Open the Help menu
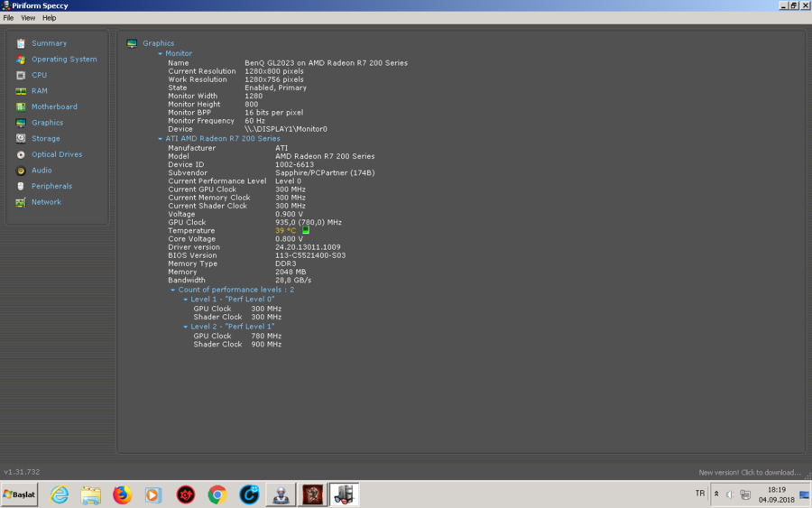 (50, 18)
